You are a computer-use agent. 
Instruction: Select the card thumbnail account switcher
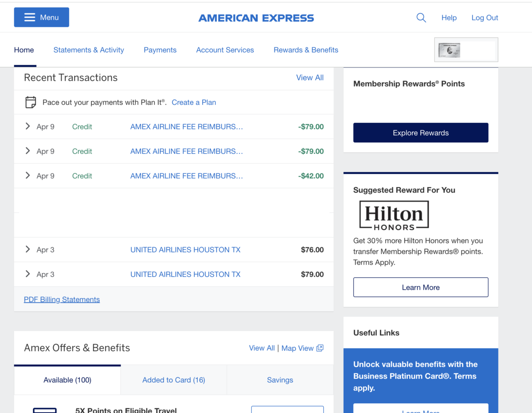(x=466, y=50)
